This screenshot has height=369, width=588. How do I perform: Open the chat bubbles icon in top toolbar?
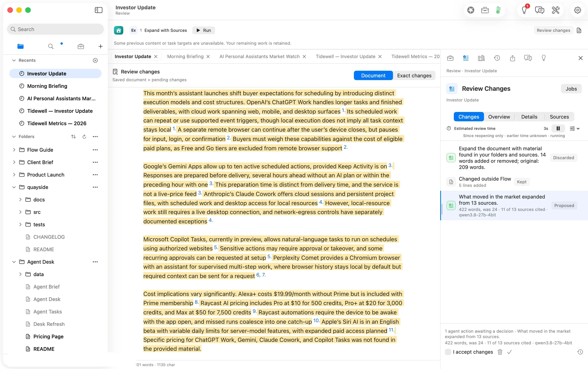tap(539, 10)
